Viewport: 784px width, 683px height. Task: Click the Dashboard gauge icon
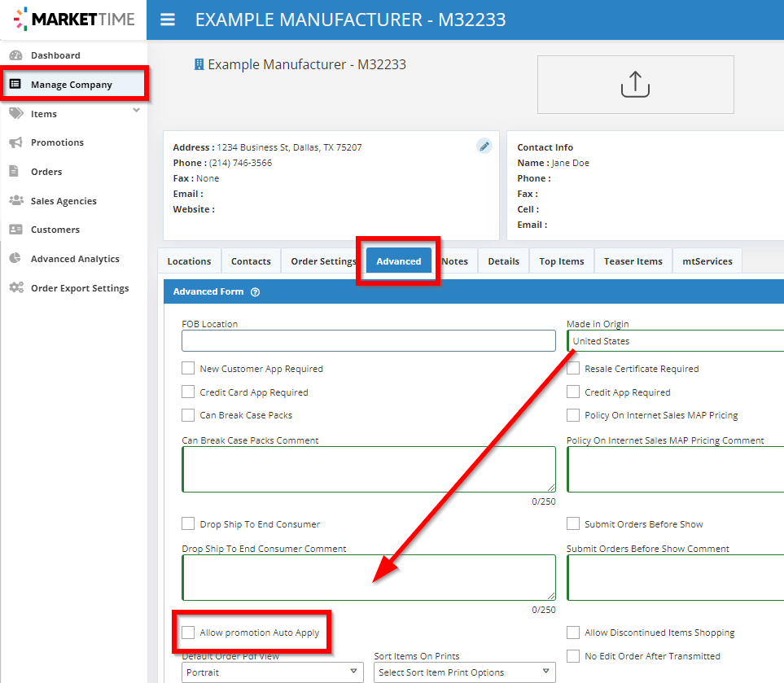(16, 55)
